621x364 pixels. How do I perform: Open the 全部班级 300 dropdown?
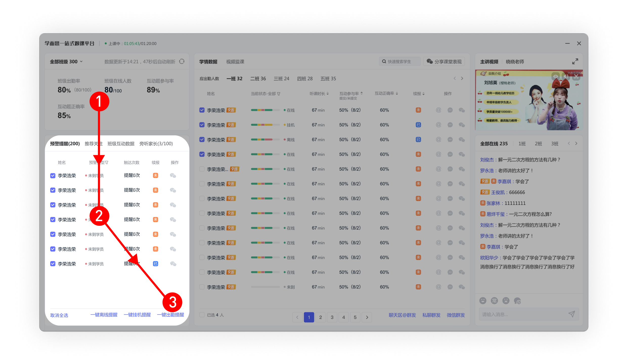pos(66,62)
